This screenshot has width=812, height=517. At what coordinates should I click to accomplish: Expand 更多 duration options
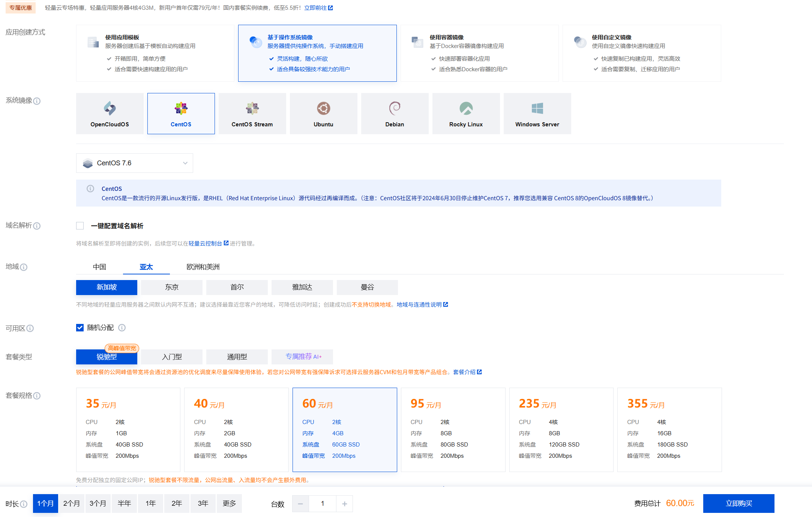pos(229,504)
